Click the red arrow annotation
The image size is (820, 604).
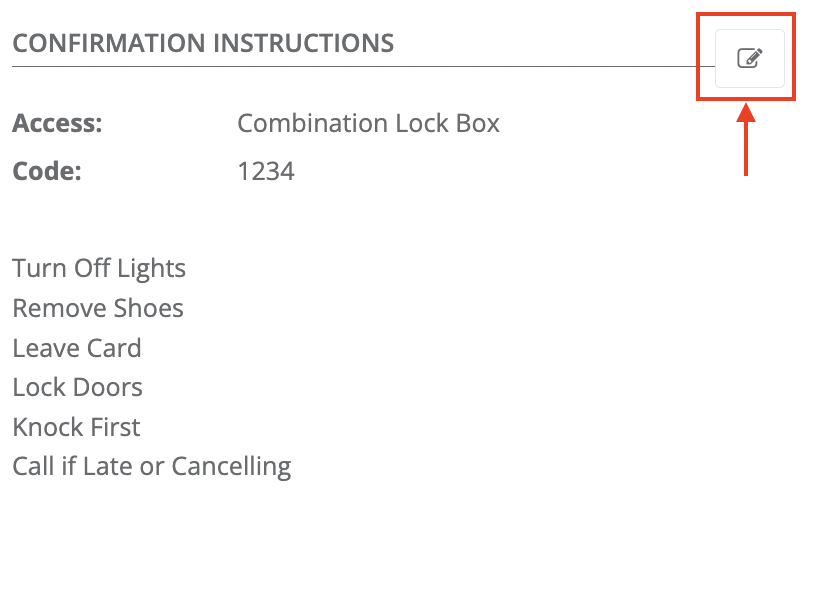pos(746,140)
